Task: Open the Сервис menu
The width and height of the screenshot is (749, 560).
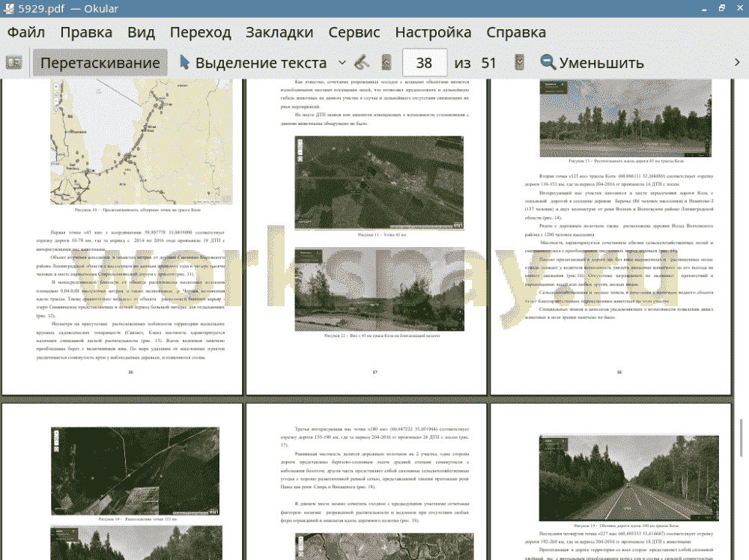Action: (x=354, y=32)
